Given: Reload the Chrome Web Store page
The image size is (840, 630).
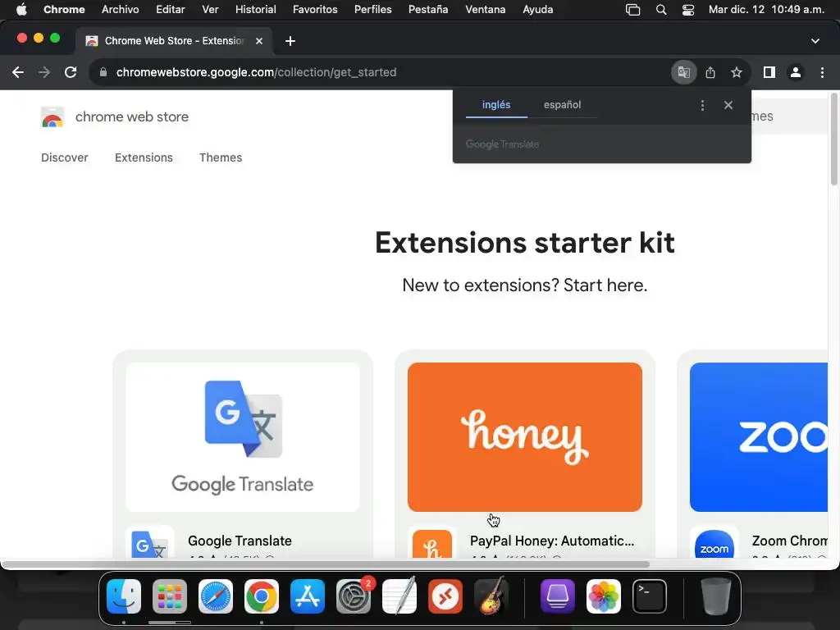Looking at the screenshot, I should [71, 72].
